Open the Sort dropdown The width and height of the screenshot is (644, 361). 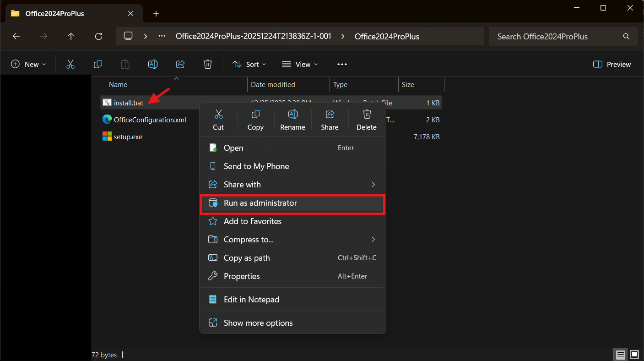pyautogui.click(x=249, y=65)
